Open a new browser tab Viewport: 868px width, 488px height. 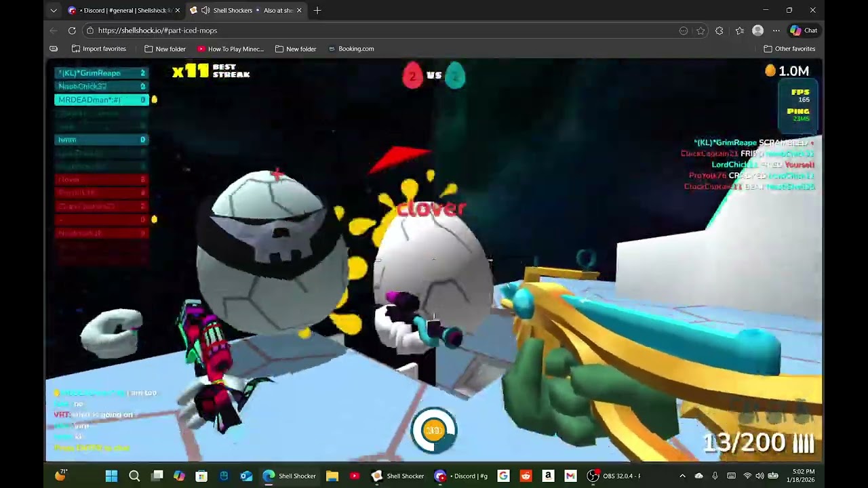(317, 10)
